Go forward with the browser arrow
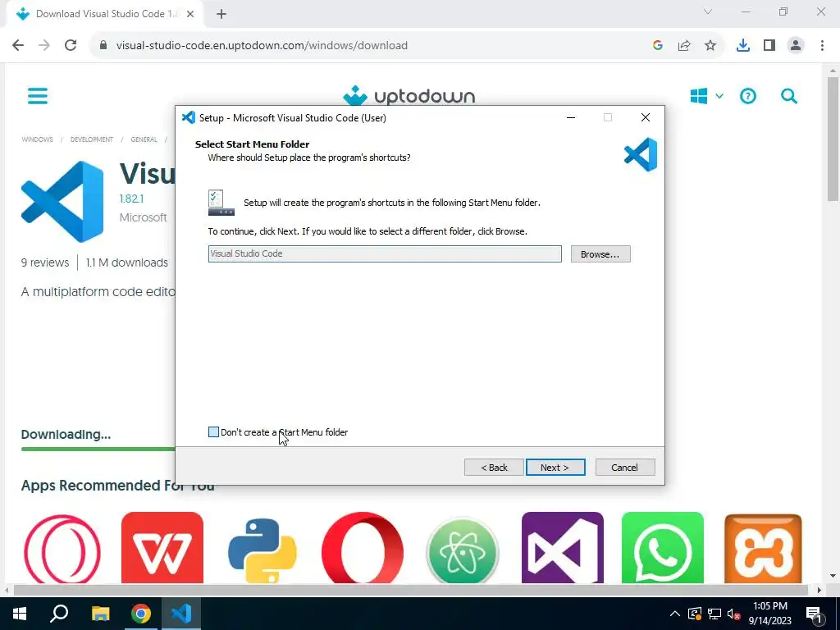The image size is (840, 630). 44,46
